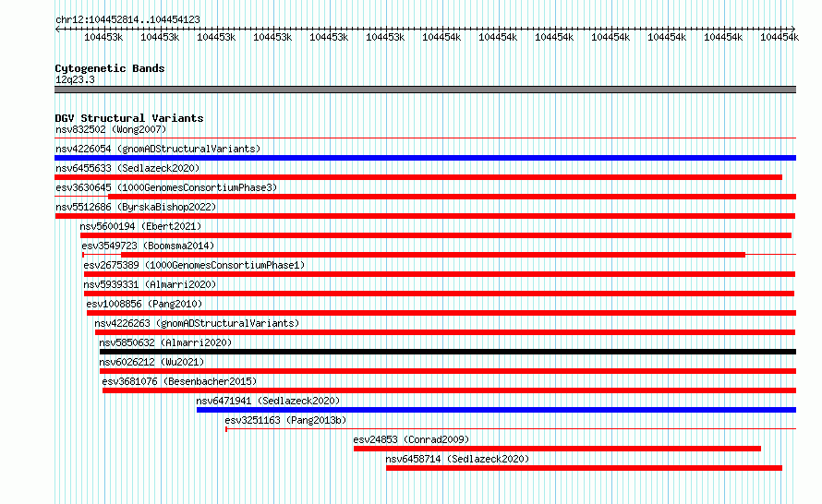Open nsv6455633 (Sedlazeck2020) variant label
The image size is (822, 504).
tap(127, 168)
